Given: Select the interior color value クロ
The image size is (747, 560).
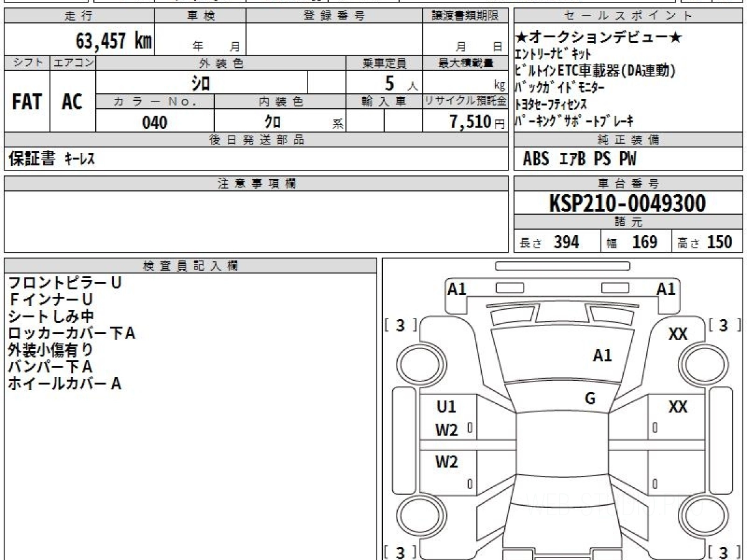Looking at the screenshot, I should [x=273, y=122].
